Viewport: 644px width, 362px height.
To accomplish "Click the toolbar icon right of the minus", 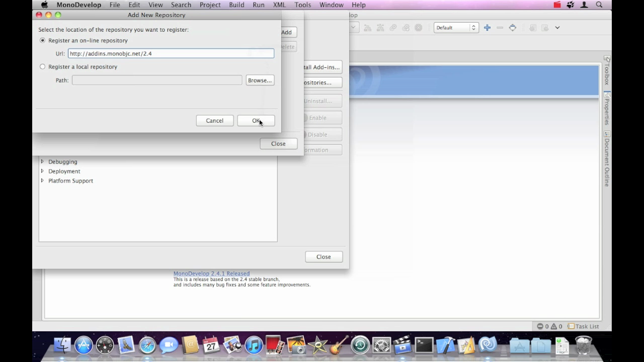I will (x=512, y=28).
